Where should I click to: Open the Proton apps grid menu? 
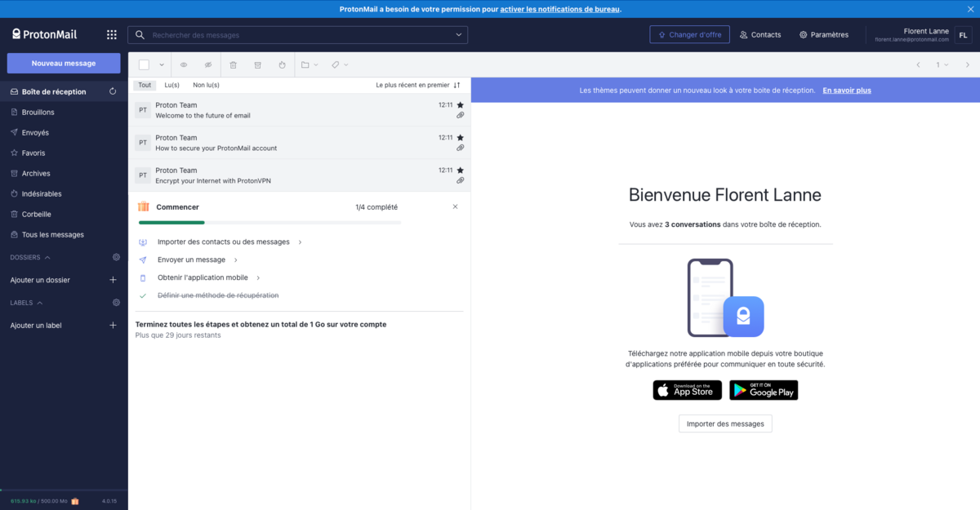point(112,34)
